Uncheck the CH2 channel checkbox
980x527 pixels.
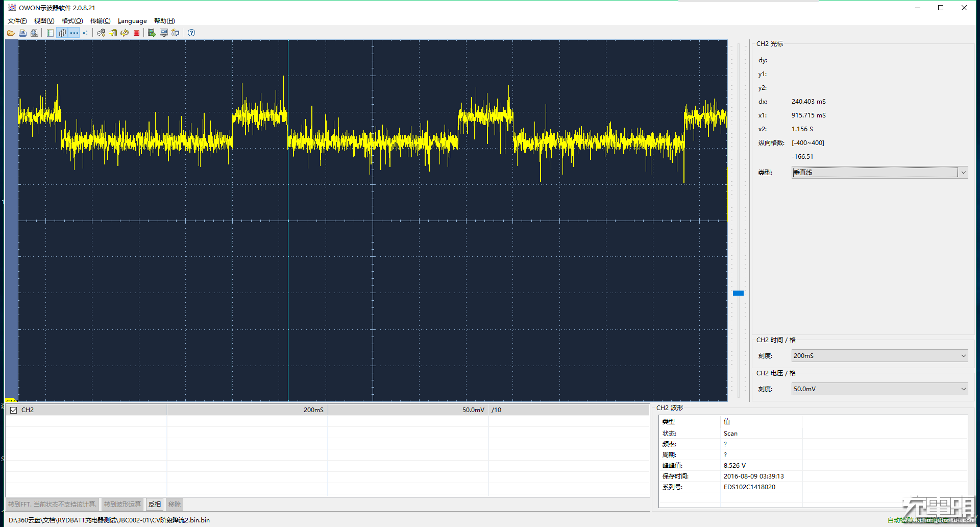[14, 410]
